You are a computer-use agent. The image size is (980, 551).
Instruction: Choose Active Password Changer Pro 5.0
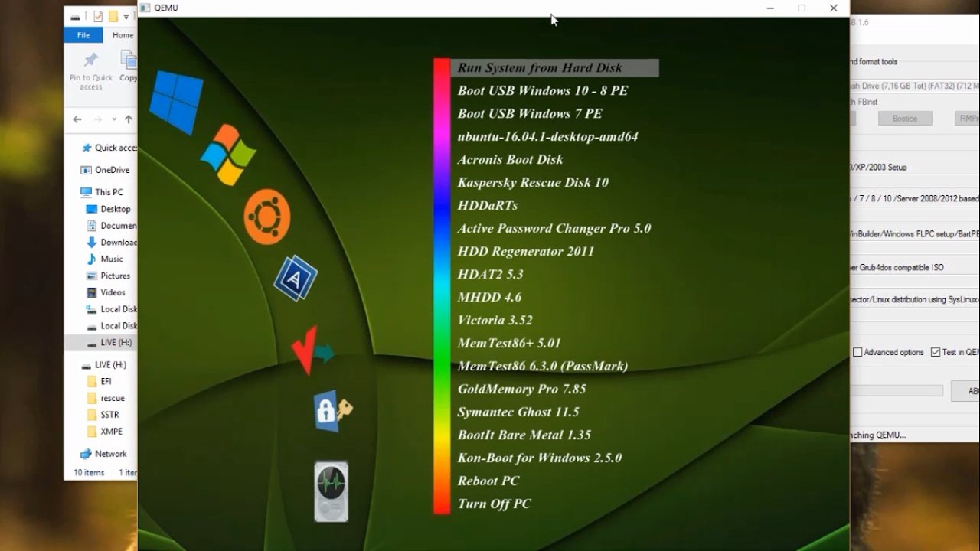pyautogui.click(x=554, y=228)
